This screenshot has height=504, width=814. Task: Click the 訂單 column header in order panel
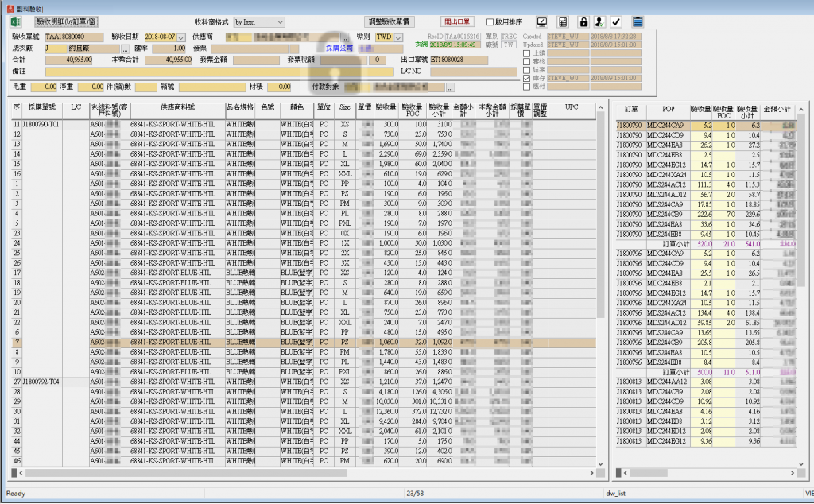click(x=631, y=110)
